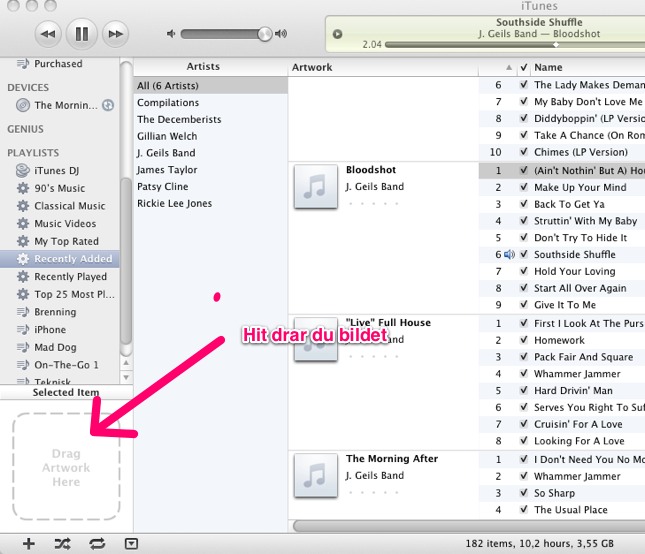Screen dimensions: 645x554
Task: Hide the artwork viewer panel button
Action: (131, 544)
